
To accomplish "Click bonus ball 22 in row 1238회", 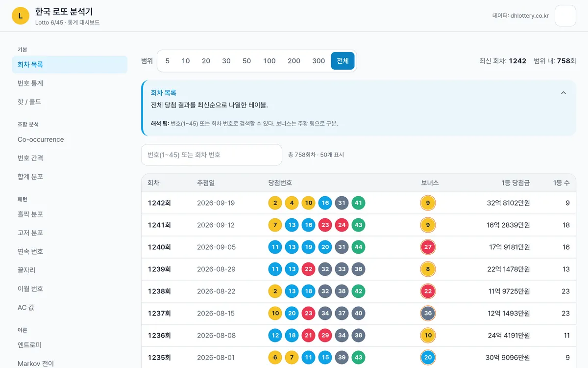I will coord(428,291).
